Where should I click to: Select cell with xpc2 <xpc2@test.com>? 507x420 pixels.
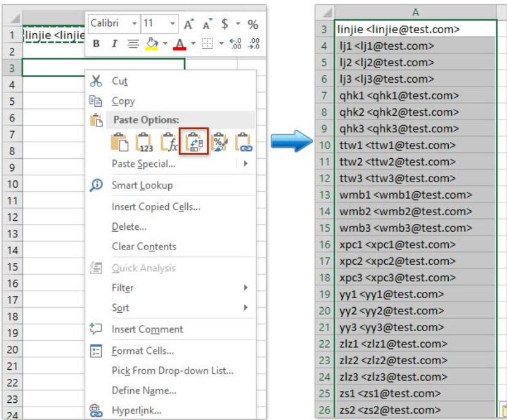(x=416, y=261)
